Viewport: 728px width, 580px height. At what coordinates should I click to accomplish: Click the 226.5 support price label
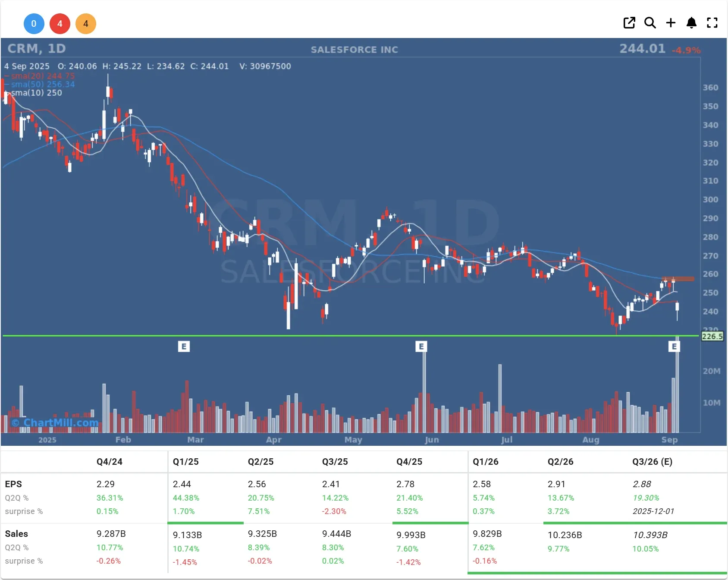point(712,336)
